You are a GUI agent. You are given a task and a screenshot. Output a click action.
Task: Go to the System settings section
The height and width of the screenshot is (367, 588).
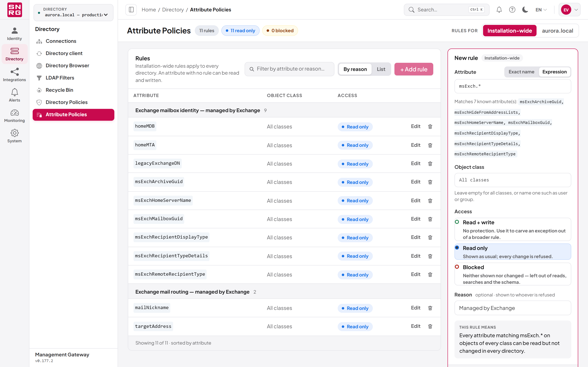(x=14, y=136)
